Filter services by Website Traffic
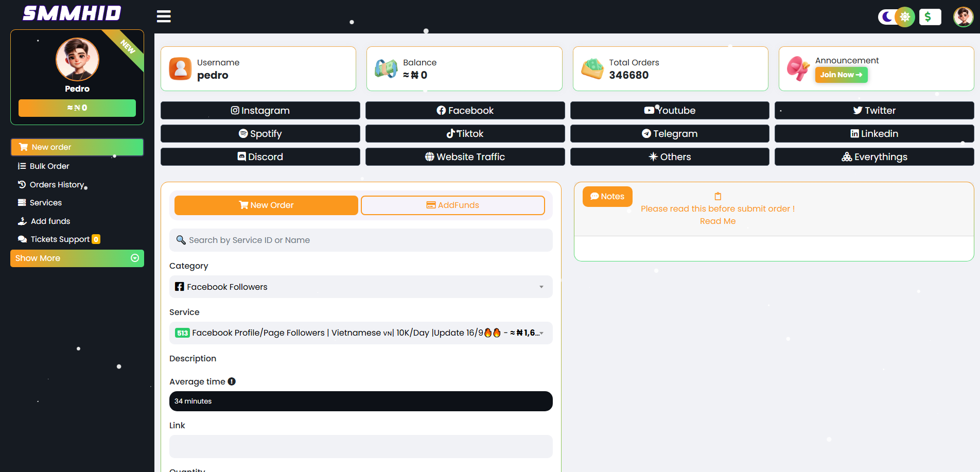The height and width of the screenshot is (472, 980). [465, 156]
